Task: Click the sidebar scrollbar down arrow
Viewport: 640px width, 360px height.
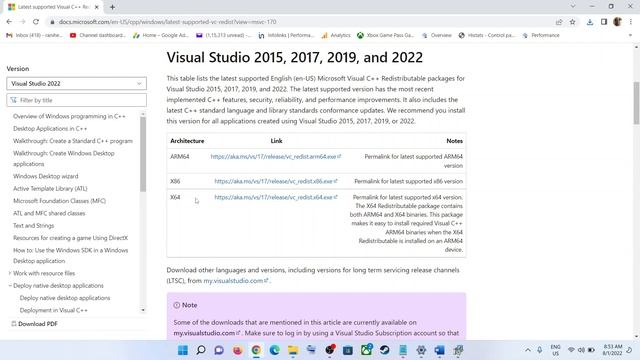Action: [143, 310]
